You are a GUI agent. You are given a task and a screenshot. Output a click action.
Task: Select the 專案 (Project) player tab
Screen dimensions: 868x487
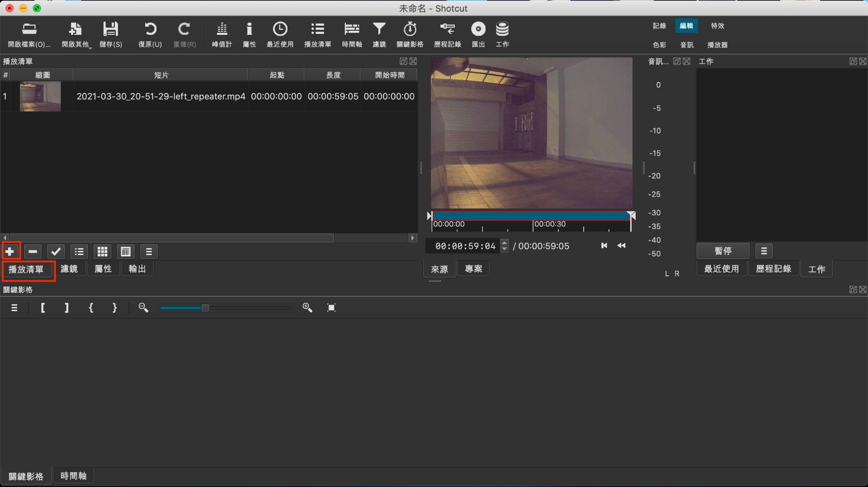tap(473, 269)
